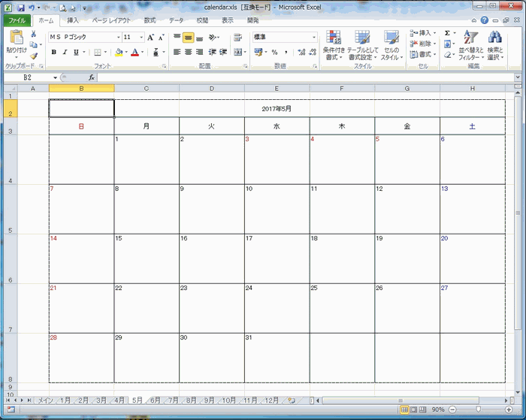Cut selection with scissors icon
This screenshot has width=526, height=420.
(x=33, y=34)
